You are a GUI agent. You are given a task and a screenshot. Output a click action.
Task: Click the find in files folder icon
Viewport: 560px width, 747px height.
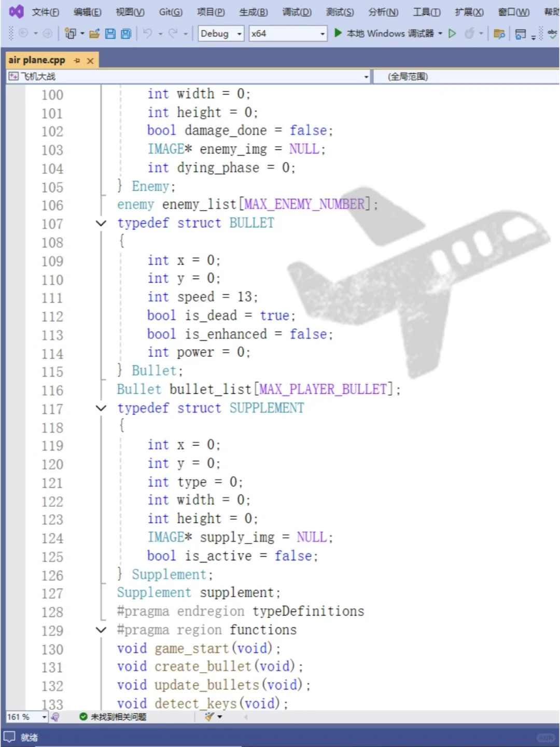499,34
